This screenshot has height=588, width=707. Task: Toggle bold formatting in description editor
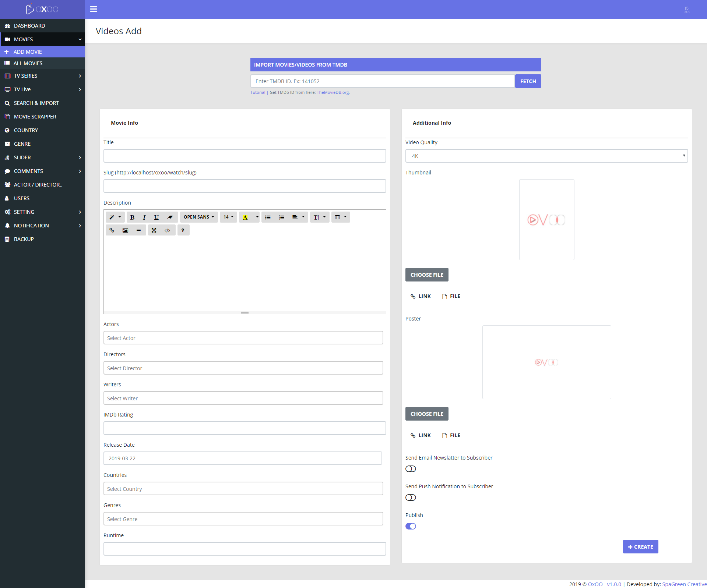[133, 217]
